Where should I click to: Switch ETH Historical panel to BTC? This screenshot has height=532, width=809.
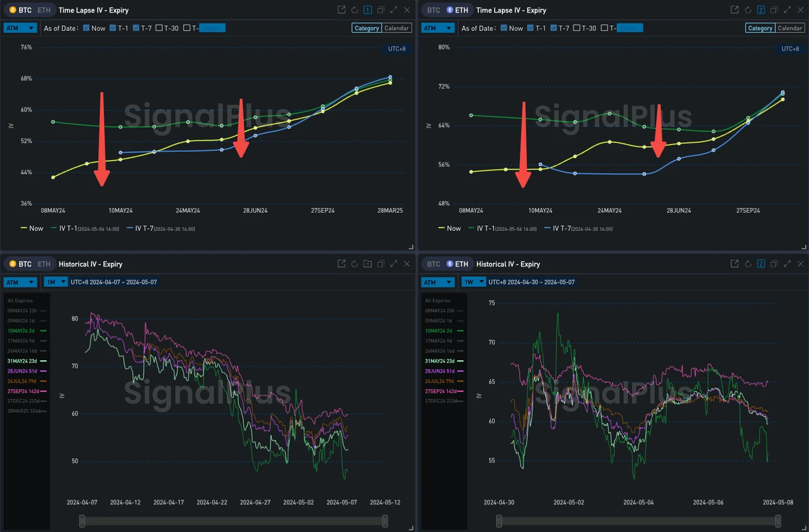[x=433, y=263]
